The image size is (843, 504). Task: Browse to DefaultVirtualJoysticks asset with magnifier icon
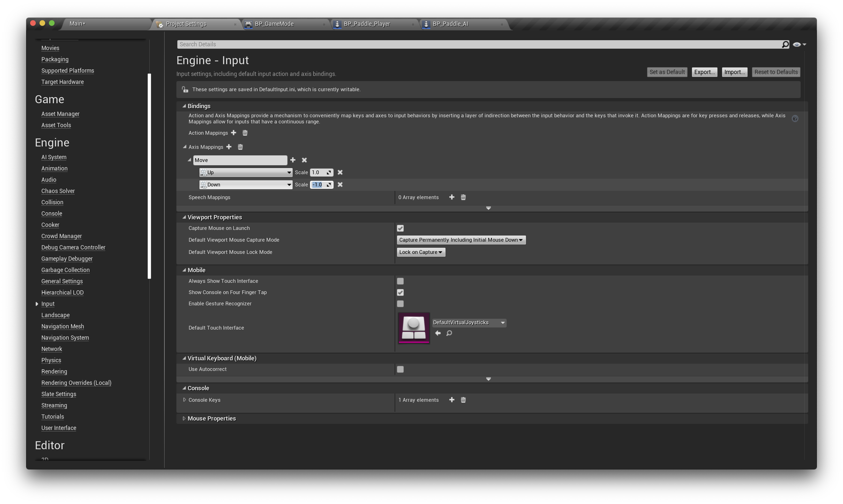pyautogui.click(x=449, y=333)
